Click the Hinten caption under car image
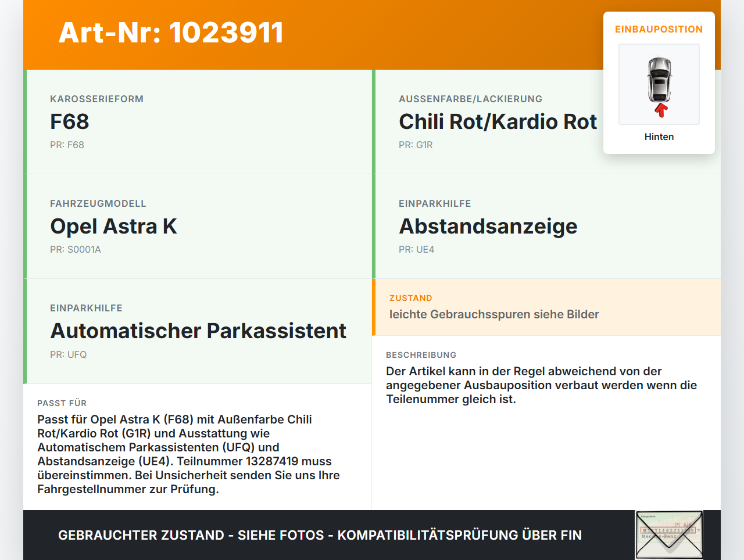744x560 pixels. 659,137
